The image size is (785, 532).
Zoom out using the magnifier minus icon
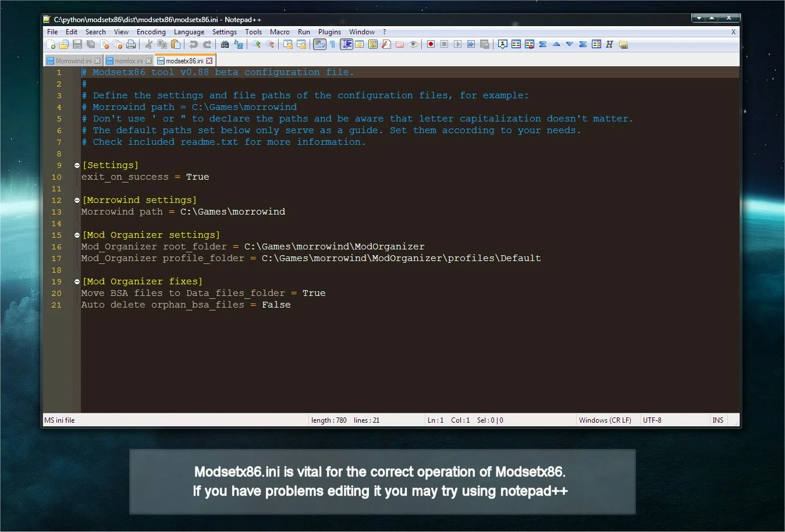click(270, 44)
